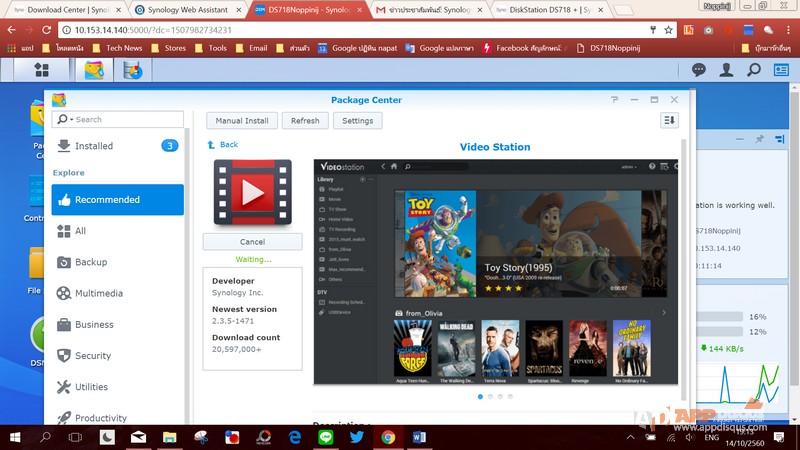Show the third screenshot via pagination dot
The height and width of the screenshot is (450, 800).
(x=501, y=396)
